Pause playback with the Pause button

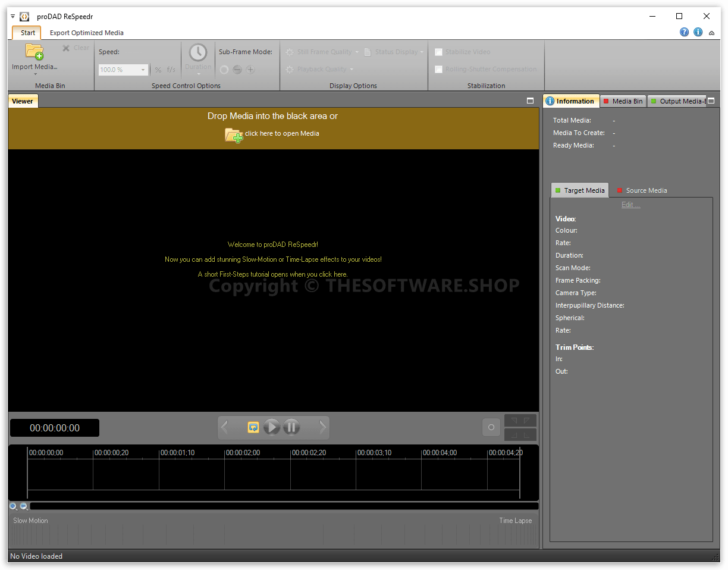(291, 427)
